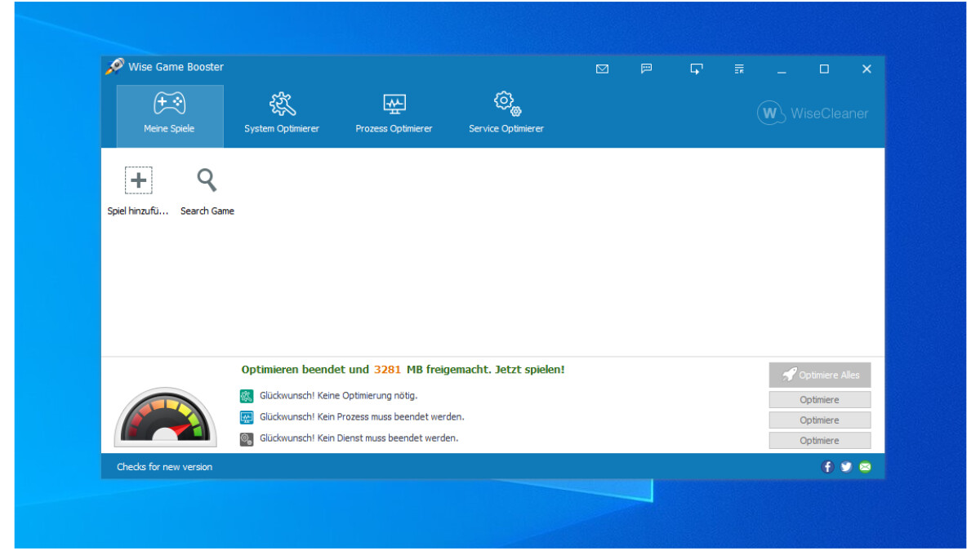This screenshot has width=980, height=551.
Task: Click the screen with cursor icon in title bar
Action: pyautogui.click(x=695, y=69)
